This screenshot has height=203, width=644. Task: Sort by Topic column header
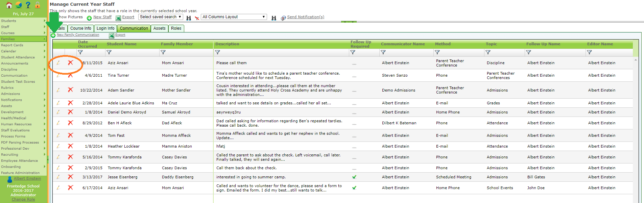point(491,44)
